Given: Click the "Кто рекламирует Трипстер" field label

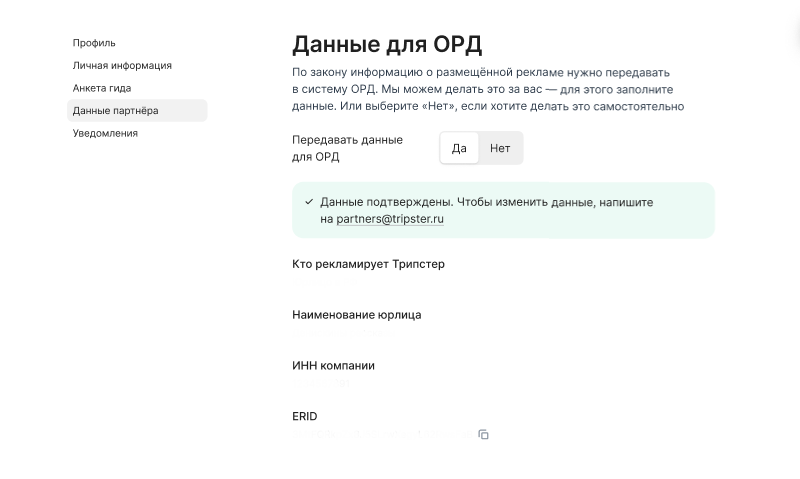Looking at the screenshot, I should coord(368,264).
